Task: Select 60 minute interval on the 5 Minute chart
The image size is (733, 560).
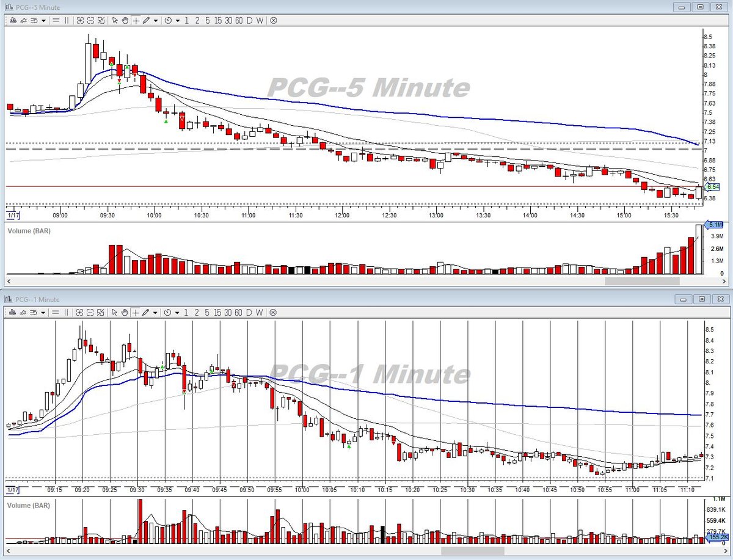Action: tap(239, 20)
